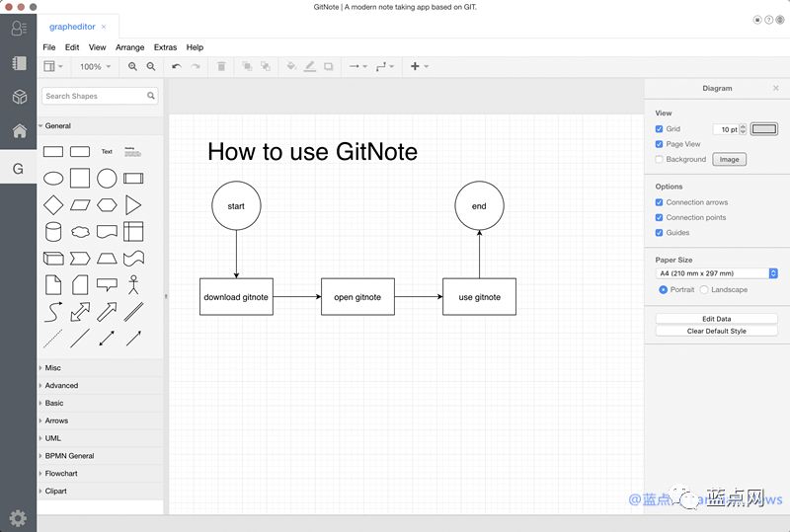Viewport: 790px width, 532px height.
Task: Click the To Front icon
Action: (247, 66)
